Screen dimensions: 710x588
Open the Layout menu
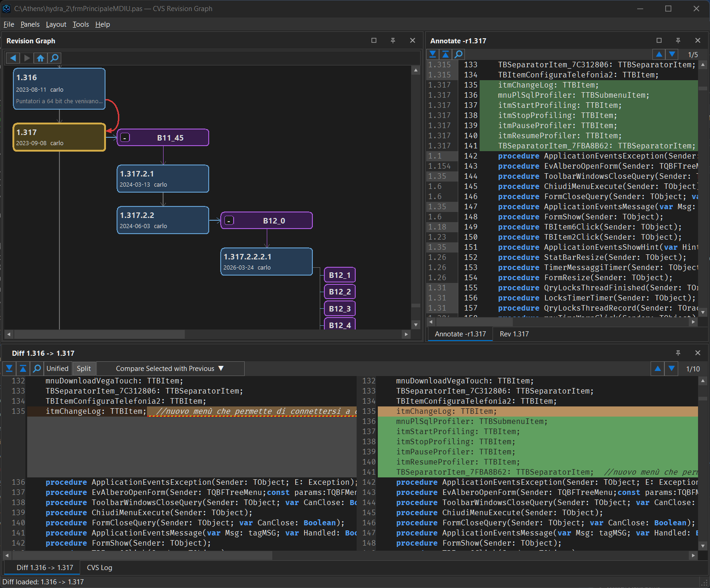(56, 24)
